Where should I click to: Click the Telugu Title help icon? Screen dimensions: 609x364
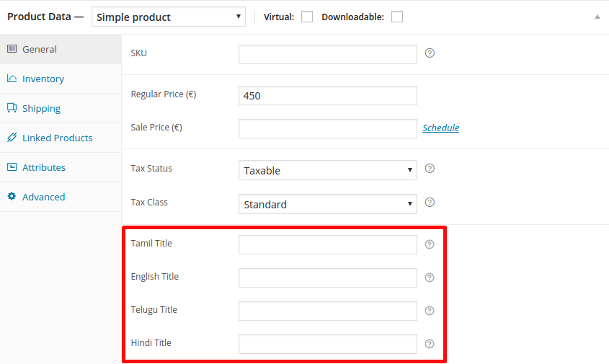click(430, 311)
